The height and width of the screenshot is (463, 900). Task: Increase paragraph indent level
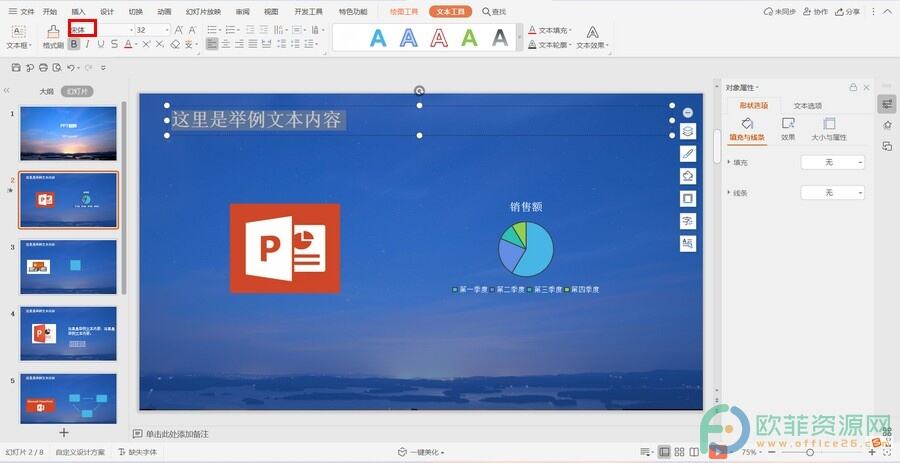click(264, 30)
